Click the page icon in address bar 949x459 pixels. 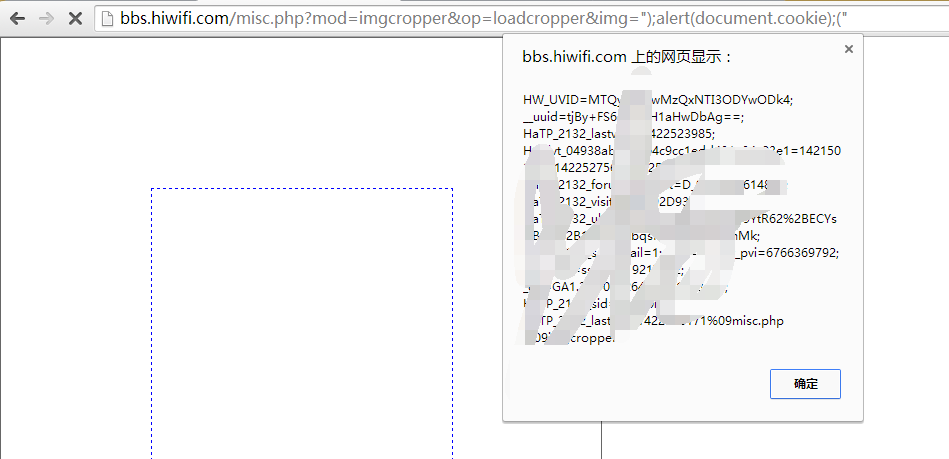pos(107,19)
